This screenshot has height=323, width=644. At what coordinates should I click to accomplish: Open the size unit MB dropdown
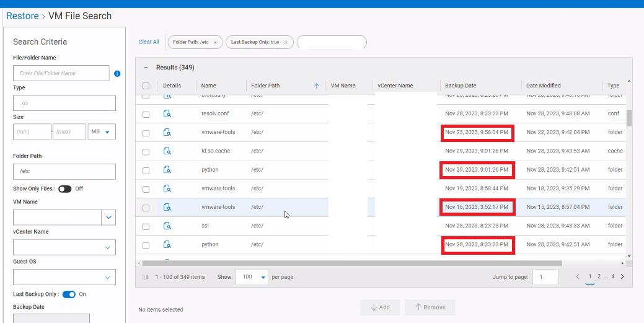[x=102, y=131]
